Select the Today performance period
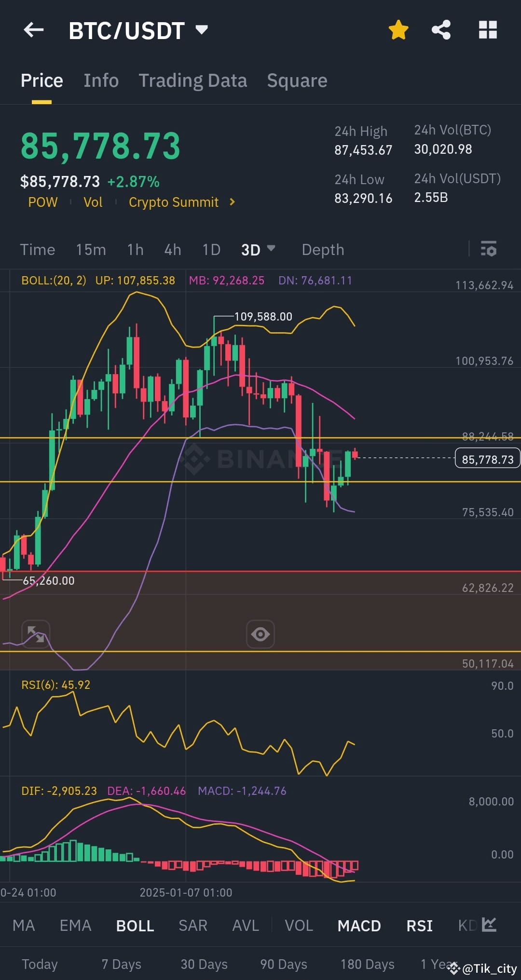Image resolution: width=521 pixels, height=980 pixels. 40,964
